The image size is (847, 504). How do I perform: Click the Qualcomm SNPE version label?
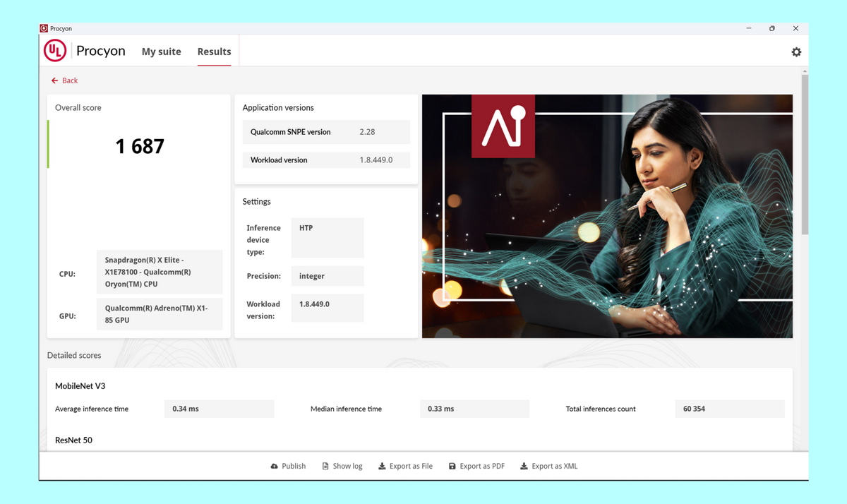290,132
